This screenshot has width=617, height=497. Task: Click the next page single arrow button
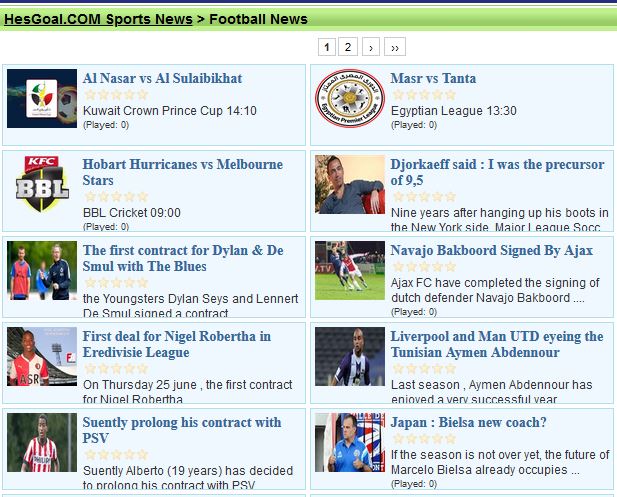click(371, 47)
